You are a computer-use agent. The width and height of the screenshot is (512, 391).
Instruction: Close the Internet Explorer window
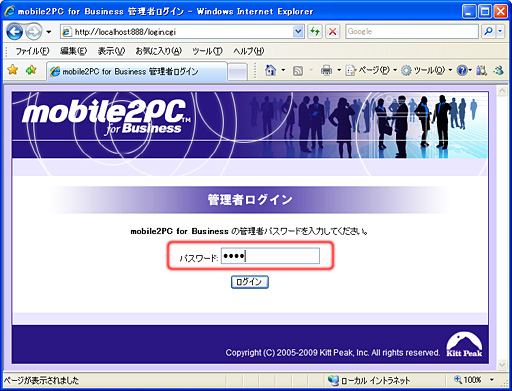[x=500, y=12]
